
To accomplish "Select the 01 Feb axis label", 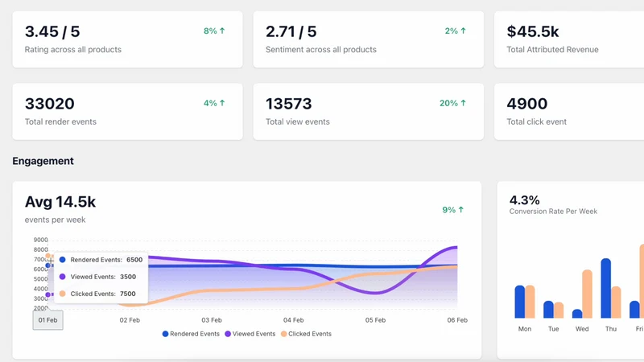I will point(47,320).
